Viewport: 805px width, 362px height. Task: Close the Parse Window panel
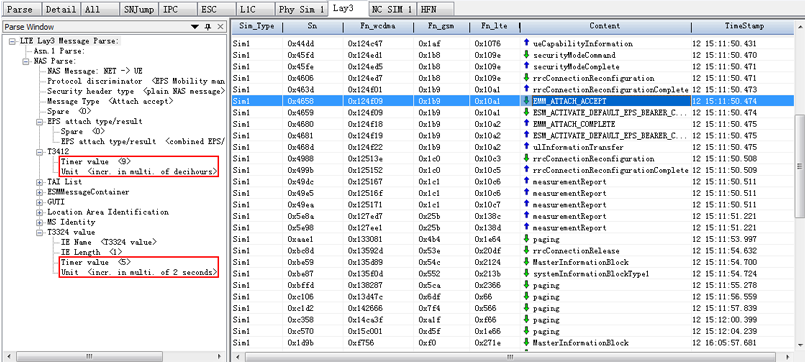point(220,27)
